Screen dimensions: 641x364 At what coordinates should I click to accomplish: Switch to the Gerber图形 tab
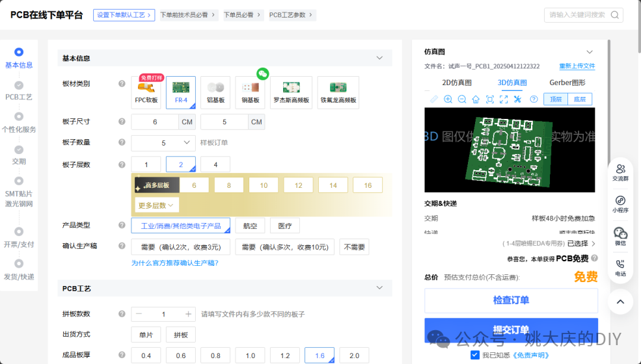coord(567,83)
